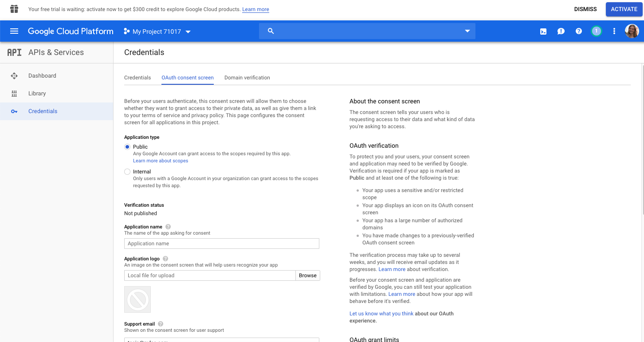Open the Help question mark icon
The width and height of the screenshot is (644, 342).
(x=578, y=31)
